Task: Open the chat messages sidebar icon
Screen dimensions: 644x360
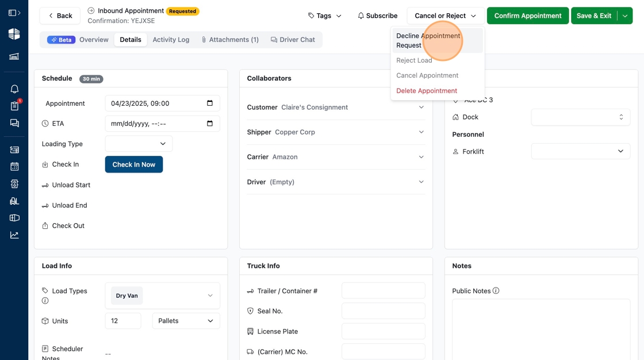Action: pyautogui.click(x=14, y=123)
